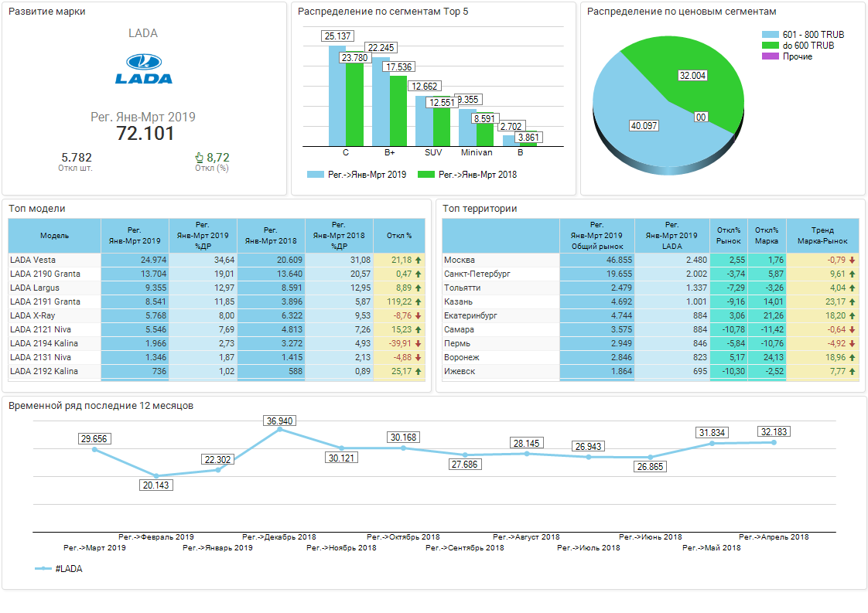
Task: Click green trend arrow in Казань row
Action: click(852, 302)
